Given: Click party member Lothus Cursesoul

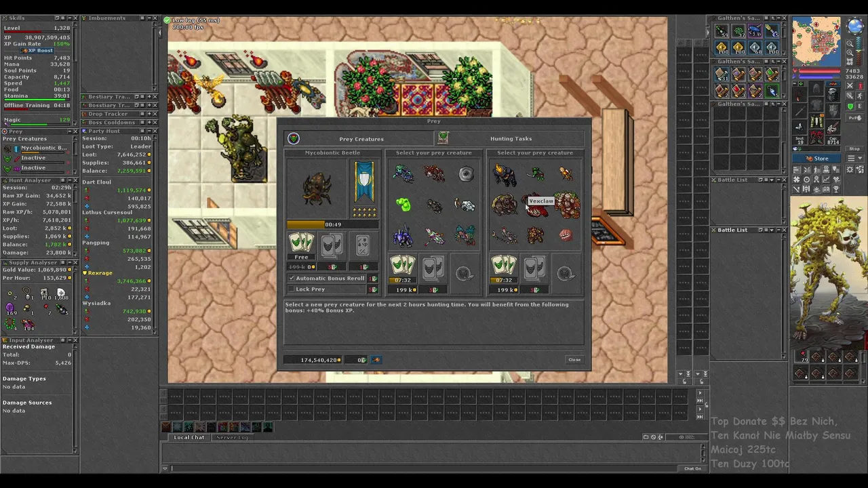Looking at the screenshot, I should click(x=108, y=213).
